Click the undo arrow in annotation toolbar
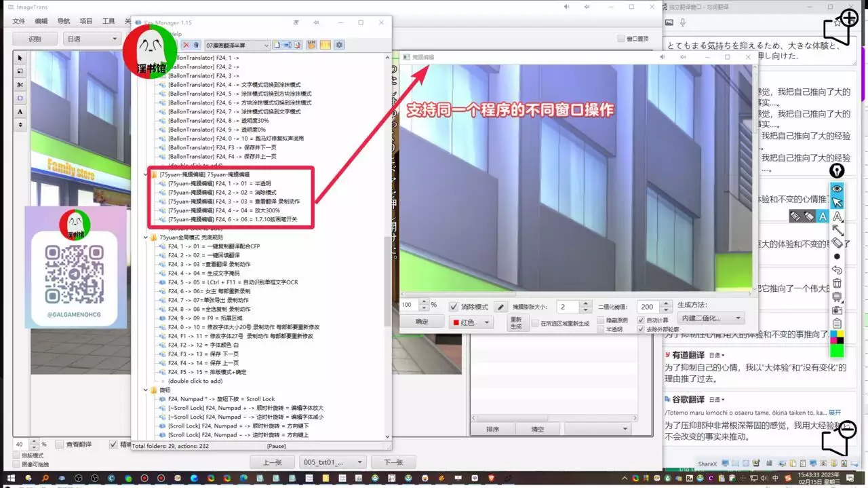This screenshot has height=488, width=868. [x=837, y=270]
